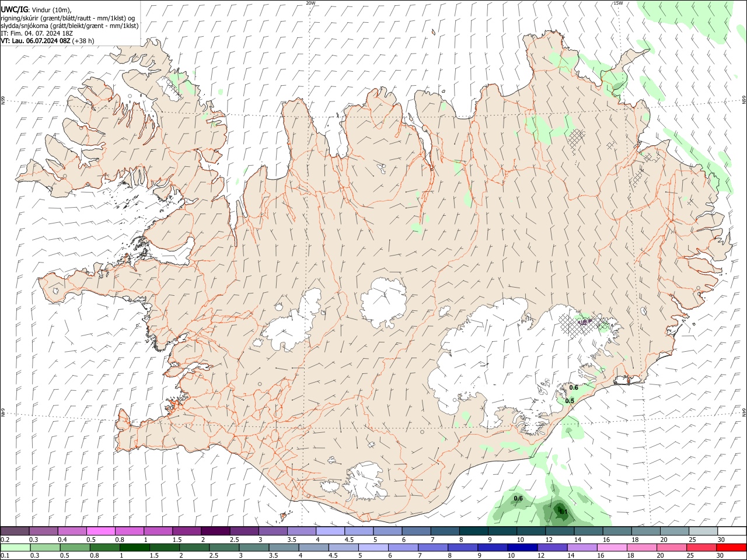Click the '10' tick label in the upper legend row
This screenshot has width=747, height=560.
pyautogui.click(x=520, y=540)
